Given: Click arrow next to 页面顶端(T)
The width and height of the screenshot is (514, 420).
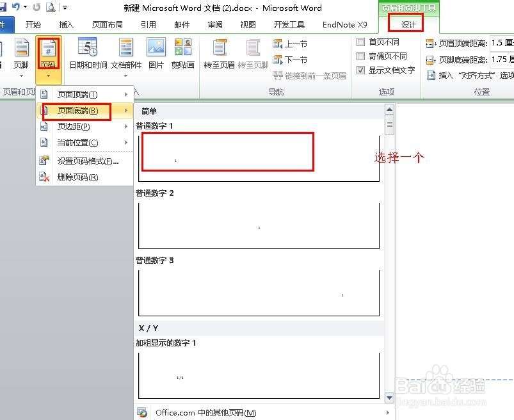Looking at the screenshot, I should point(126,94).
